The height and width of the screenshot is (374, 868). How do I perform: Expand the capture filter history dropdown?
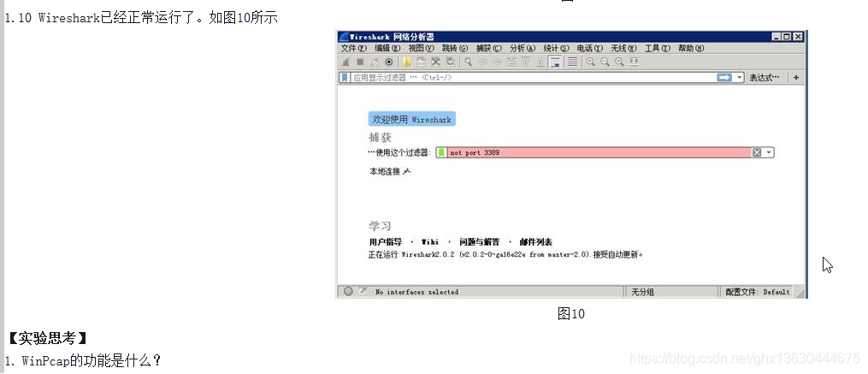click(x=769, y=152)
